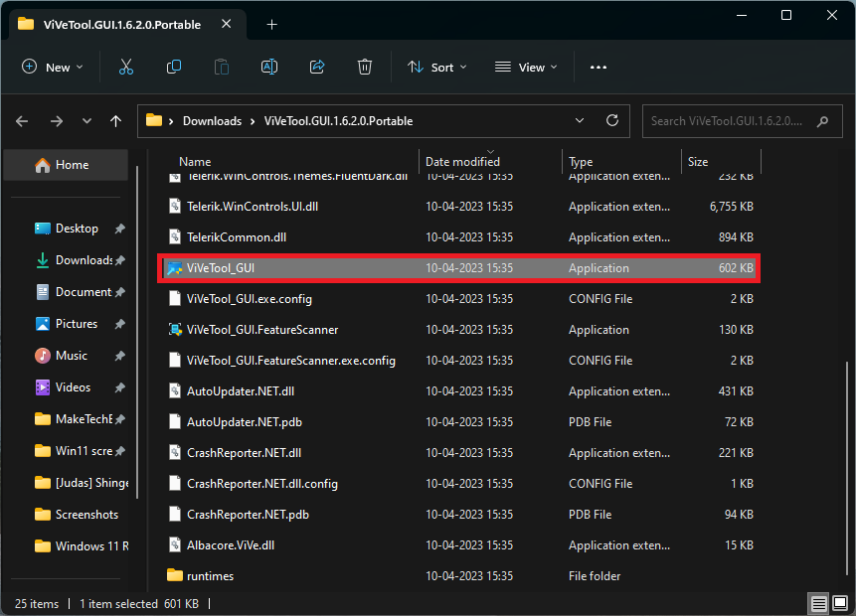Switch to details view from the status bar
Screen dimensions: 856x616
[818, 603]
